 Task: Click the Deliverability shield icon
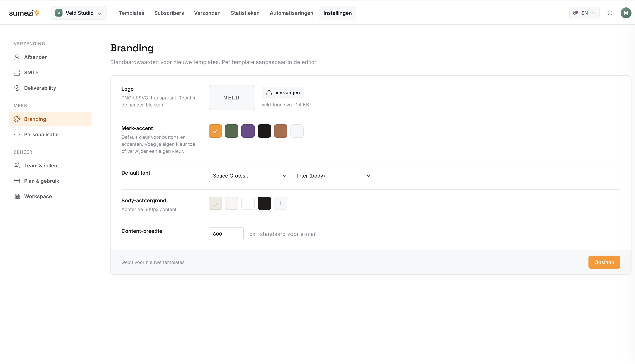[17, 88]
